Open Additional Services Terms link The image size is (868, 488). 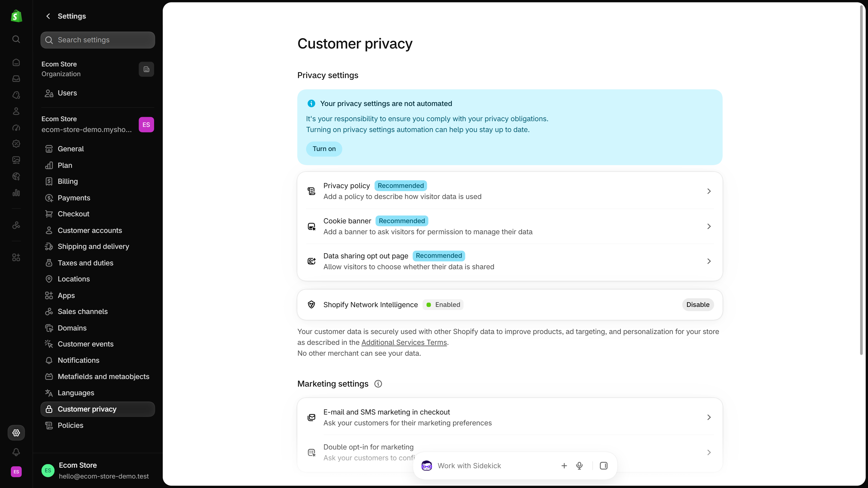404,342
